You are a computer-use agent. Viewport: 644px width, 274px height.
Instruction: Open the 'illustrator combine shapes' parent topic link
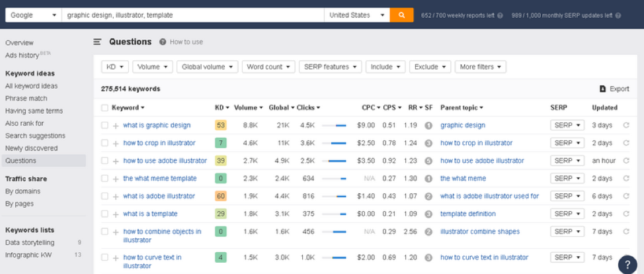[x=479, y=232]
